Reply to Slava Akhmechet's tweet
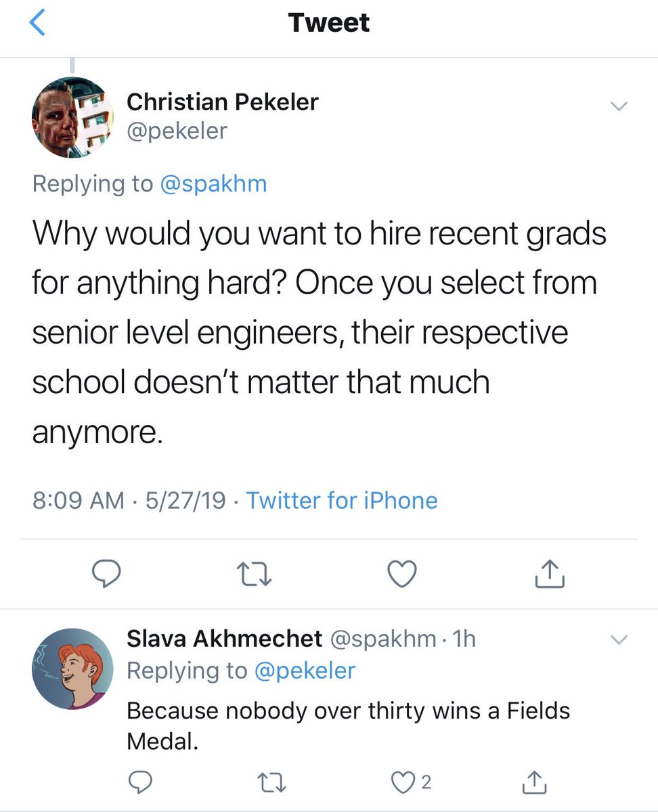This screenshot has height=812, width=658. [x=139, y=782]
